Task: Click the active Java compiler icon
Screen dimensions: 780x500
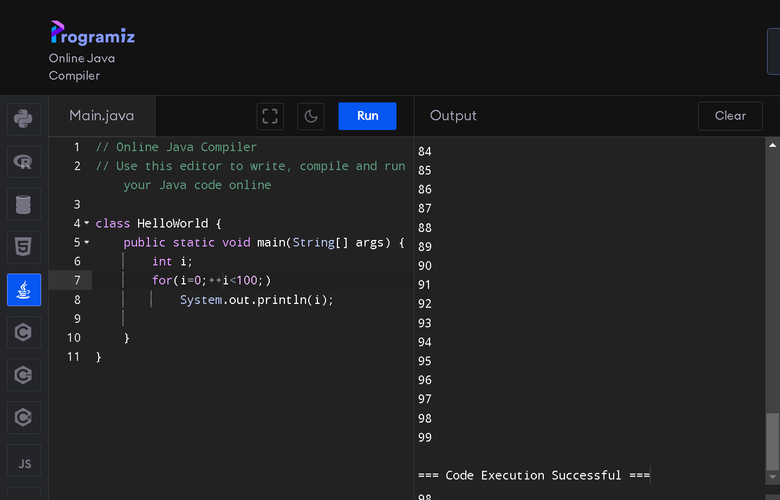Action: pos(24,290)
